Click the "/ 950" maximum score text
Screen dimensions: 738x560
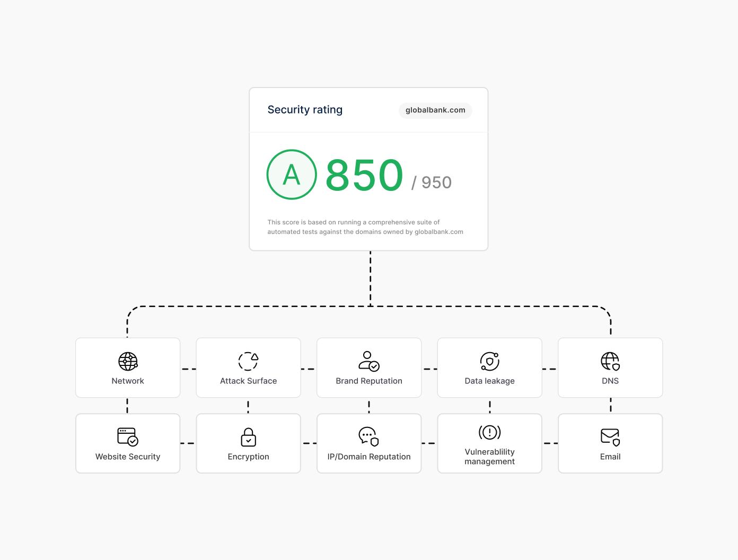[432, 182]
